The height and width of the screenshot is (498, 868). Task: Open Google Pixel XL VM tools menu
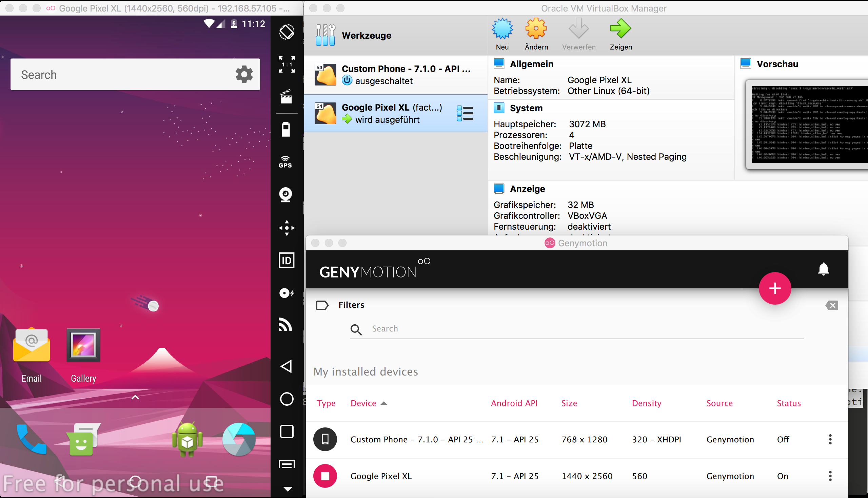[x=465, y=114]
